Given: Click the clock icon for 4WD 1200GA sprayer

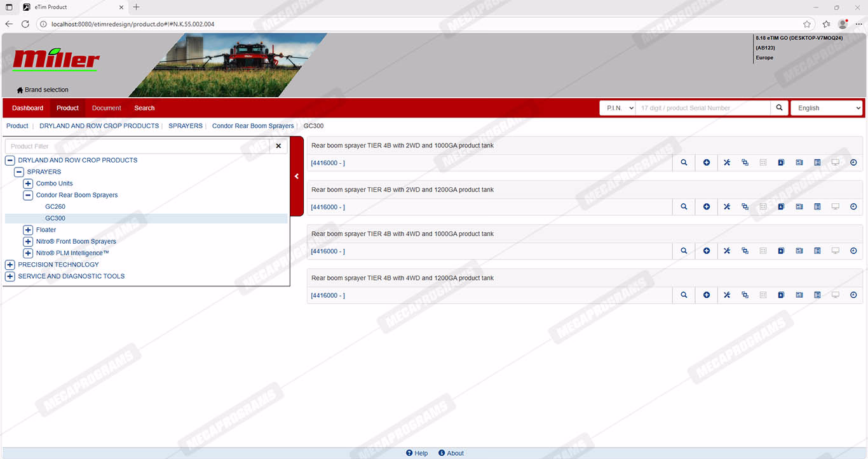Looking at the screenshot, I should click(853, 295).
